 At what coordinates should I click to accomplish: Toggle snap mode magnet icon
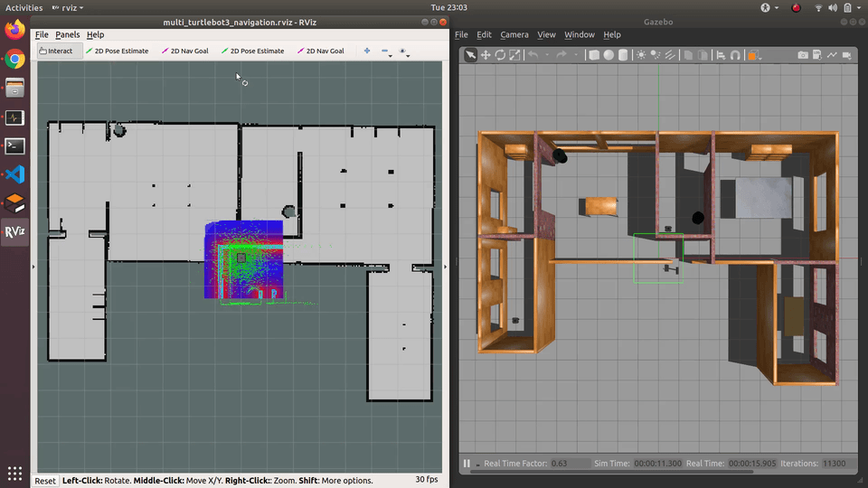click(736, 55)
